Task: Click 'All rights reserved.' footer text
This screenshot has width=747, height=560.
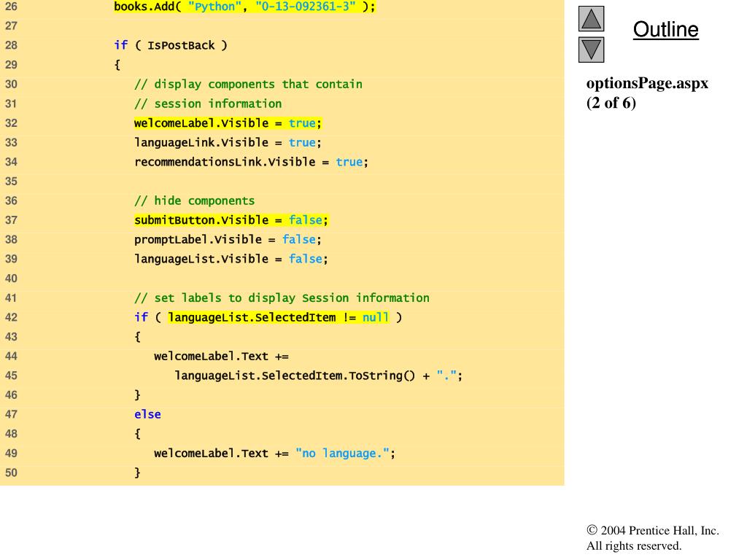Action: 634,545
